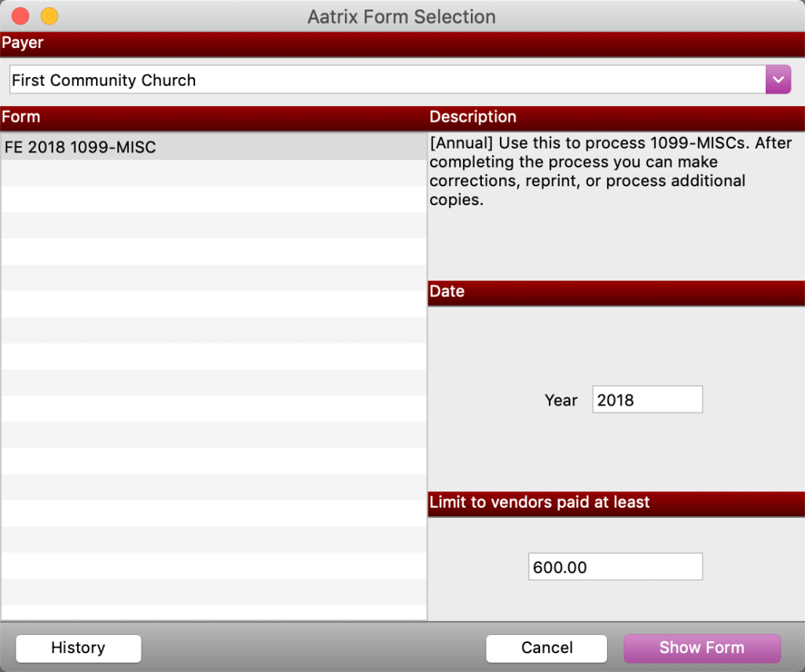Open the History button

tap(78, 648)
